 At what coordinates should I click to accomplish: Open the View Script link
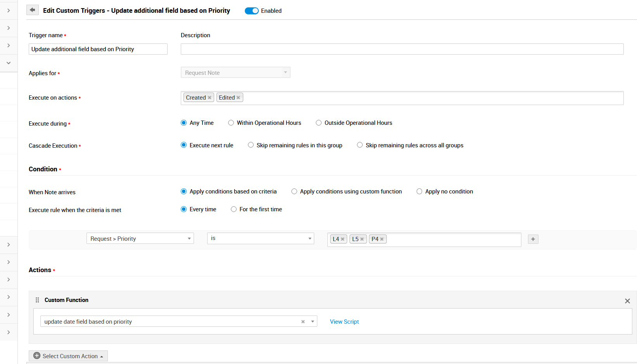click(344, 322)
